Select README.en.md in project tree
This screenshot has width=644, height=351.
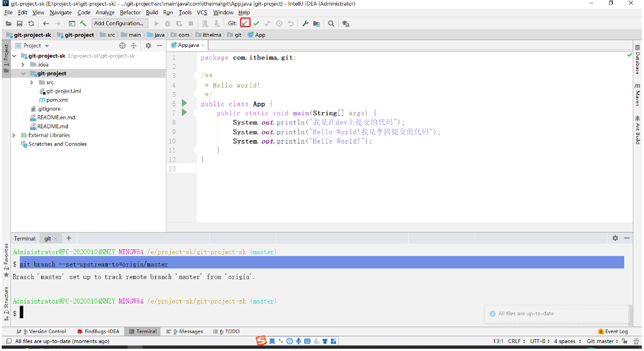point(52,118)
